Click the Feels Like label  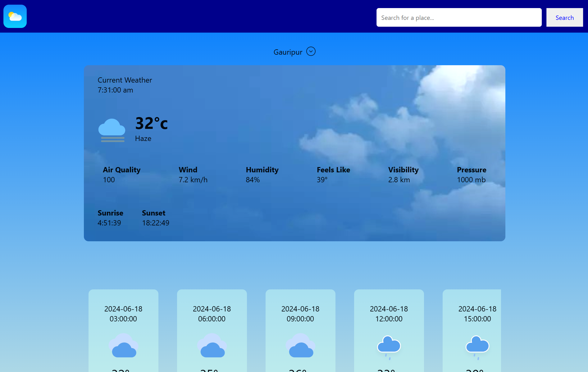(x=333, y=170)
